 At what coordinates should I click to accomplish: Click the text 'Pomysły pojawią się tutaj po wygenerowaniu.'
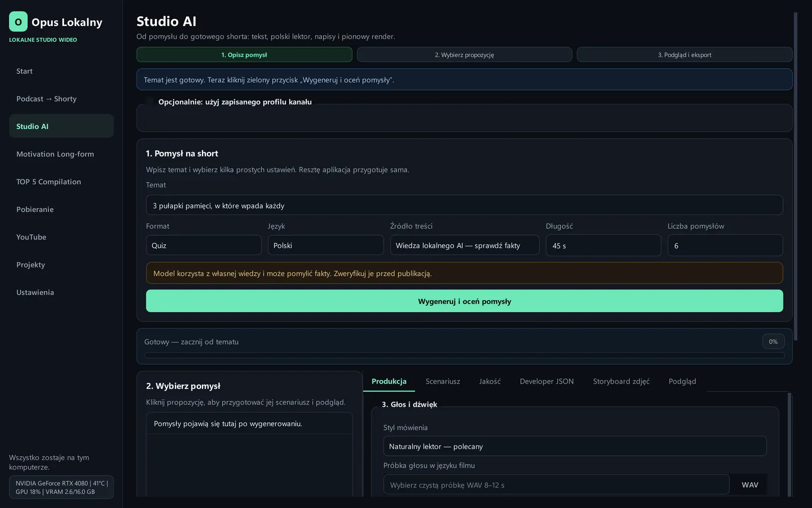228,424
